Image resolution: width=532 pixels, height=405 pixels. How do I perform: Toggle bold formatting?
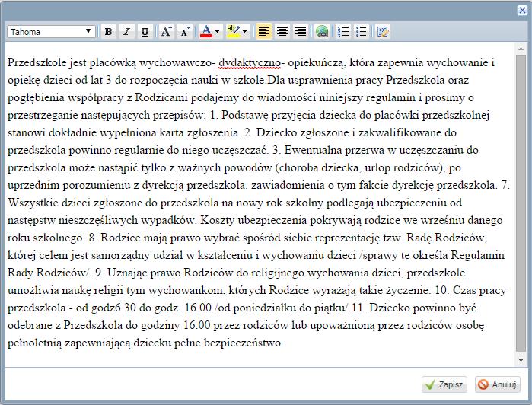[109, 32]
